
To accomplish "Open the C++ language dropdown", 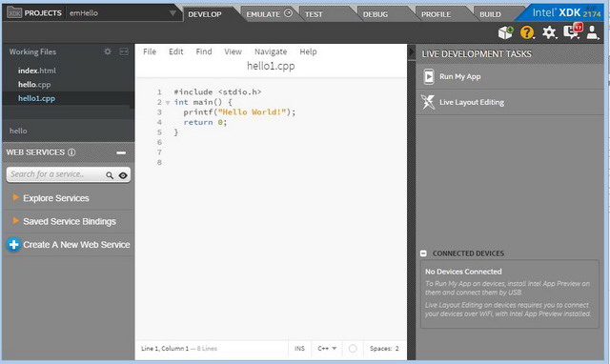I will [327, 349].
